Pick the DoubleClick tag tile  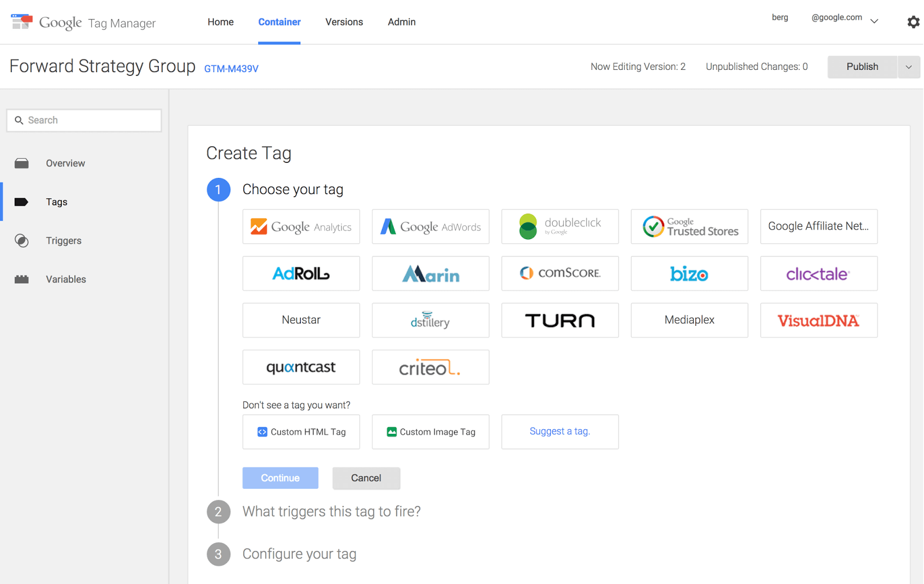pyautogui.click(x=560, y=226)
